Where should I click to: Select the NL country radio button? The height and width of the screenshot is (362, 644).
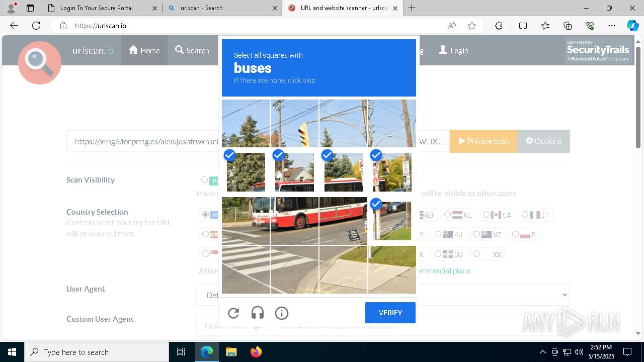(447, 215)
